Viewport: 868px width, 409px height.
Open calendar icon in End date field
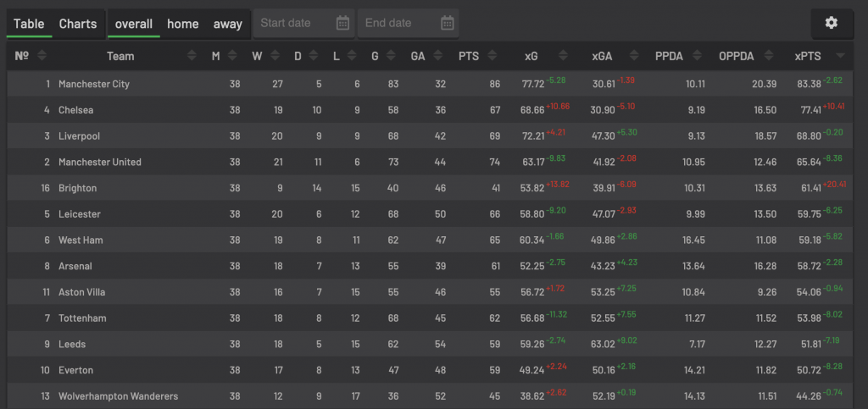click(x=448, y=23)
